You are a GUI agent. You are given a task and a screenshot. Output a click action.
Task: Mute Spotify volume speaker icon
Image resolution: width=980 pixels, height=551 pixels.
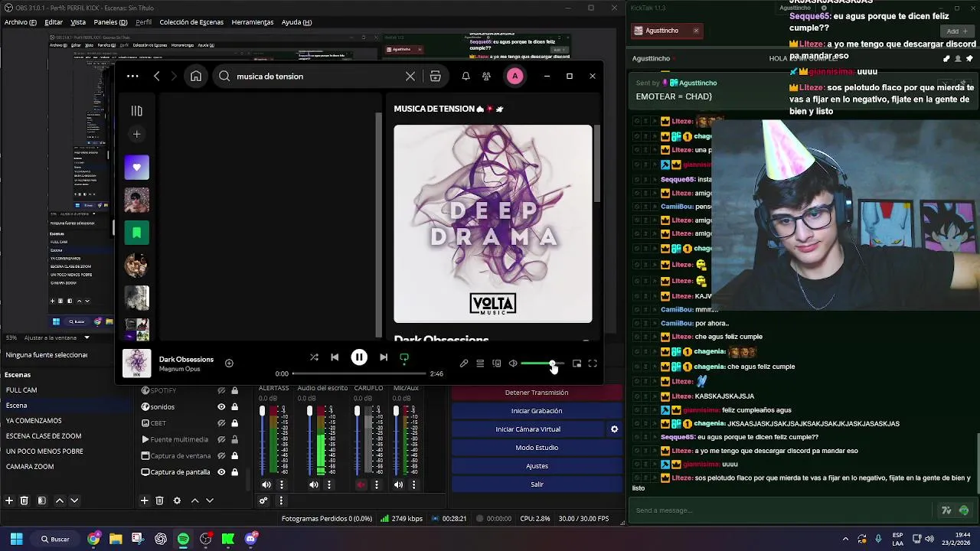pyautogui.click(x=513, y=364)
